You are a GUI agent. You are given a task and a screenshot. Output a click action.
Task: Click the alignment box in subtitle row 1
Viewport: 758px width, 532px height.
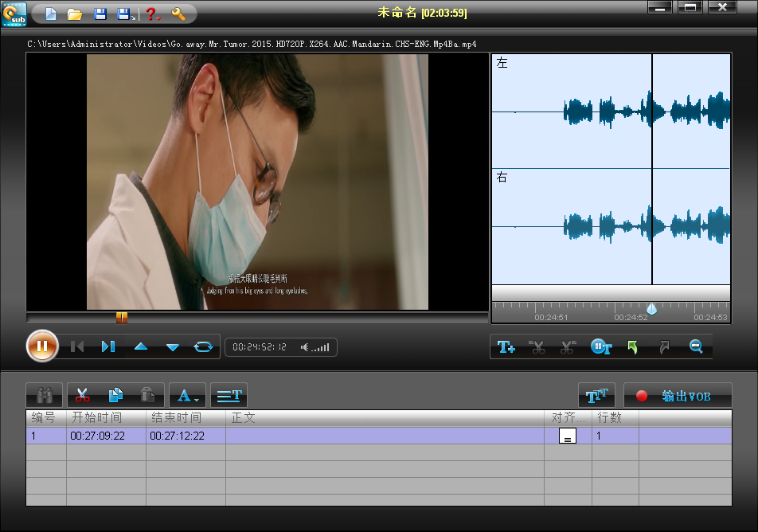click(567, 436)
